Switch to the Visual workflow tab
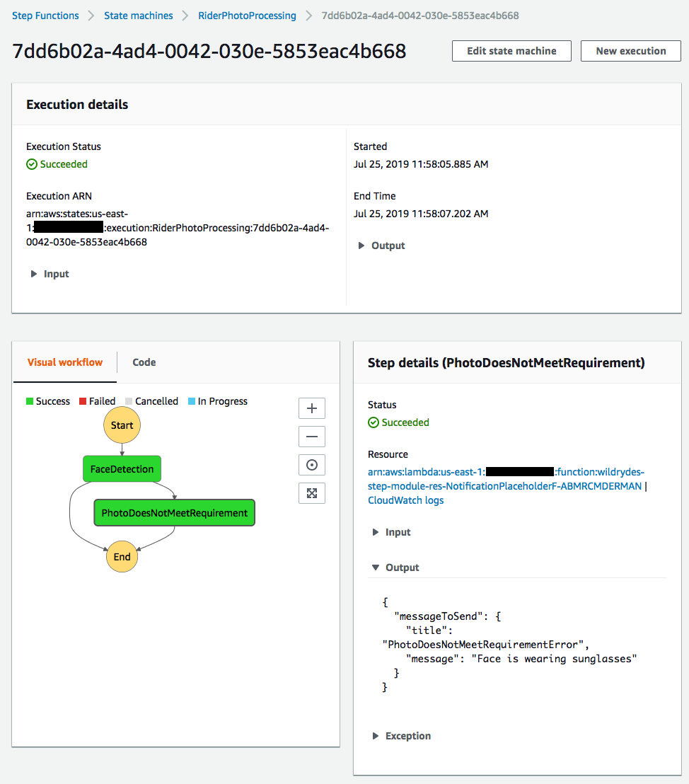Image resolution: width=689 pixels, height=784 pixels. 65,362
